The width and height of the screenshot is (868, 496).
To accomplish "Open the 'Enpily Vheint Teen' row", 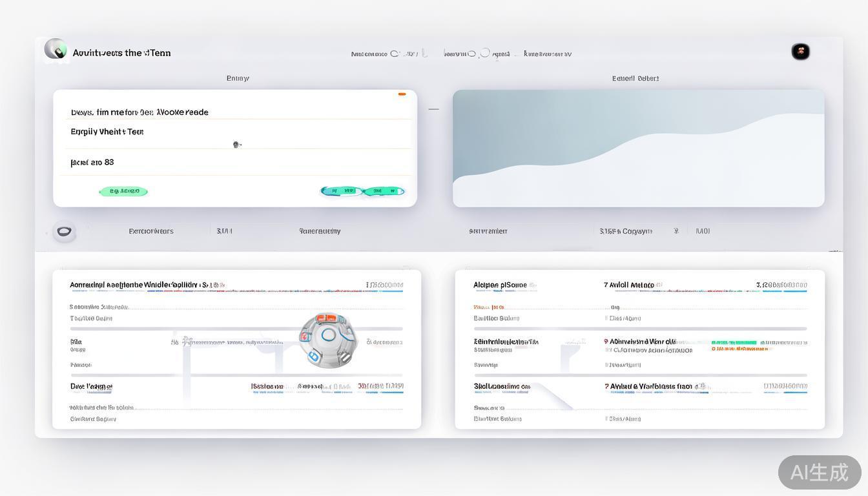I will coord(107,132).
